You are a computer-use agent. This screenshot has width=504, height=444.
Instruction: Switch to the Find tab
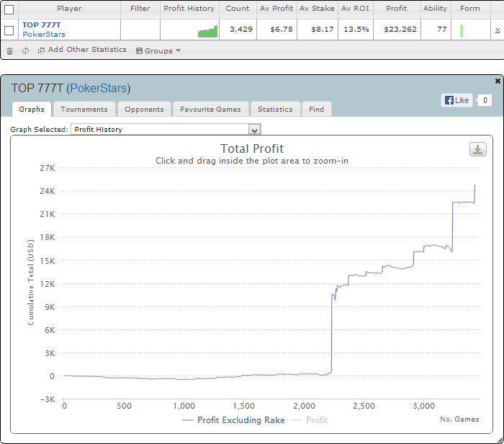[317, 110]
